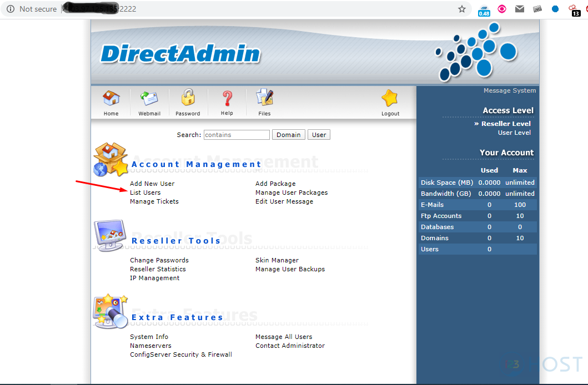This screenshot has height=385, width=588.
Task: Open Manage User Backups link
Action: (x=290, y=269)
